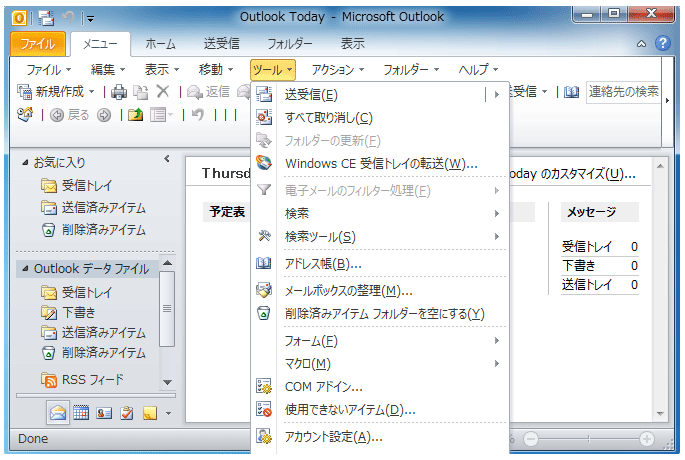Choose 削除済みアイテム フォルダーを空にする

380,314
